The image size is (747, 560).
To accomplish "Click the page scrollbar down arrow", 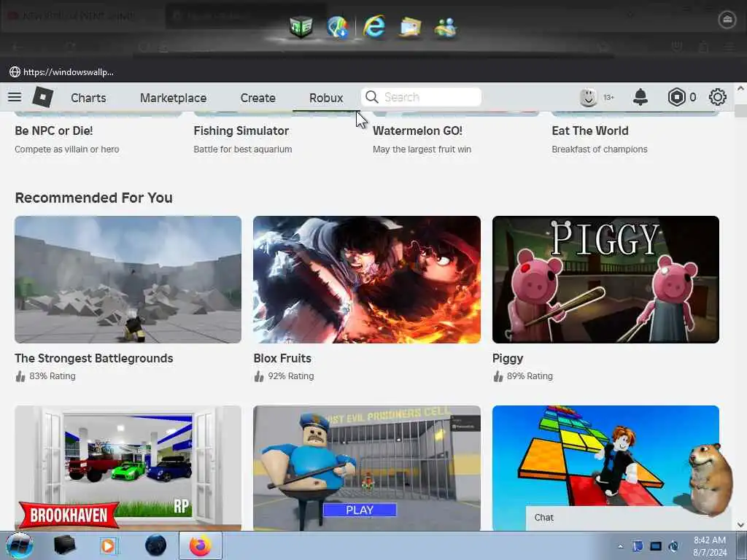I will click(x=740, y=525).
